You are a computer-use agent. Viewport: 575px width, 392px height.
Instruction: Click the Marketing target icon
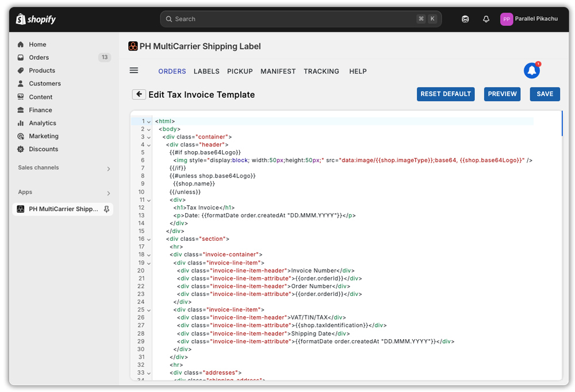click(x=21, y=136)
